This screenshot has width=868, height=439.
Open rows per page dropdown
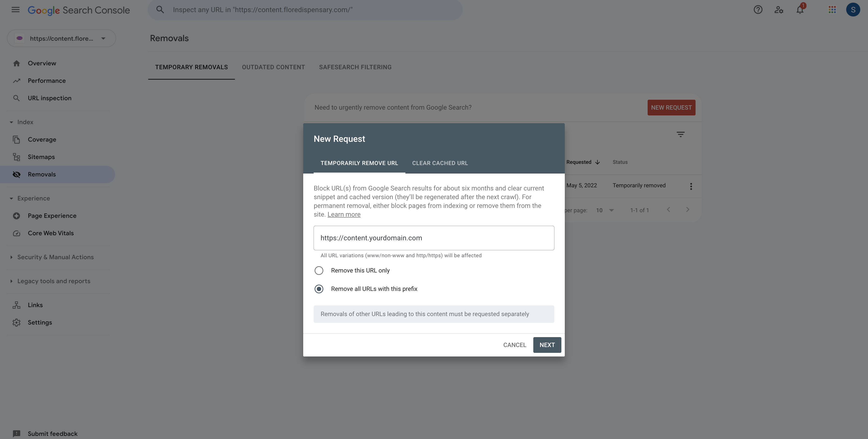point(605,210)
